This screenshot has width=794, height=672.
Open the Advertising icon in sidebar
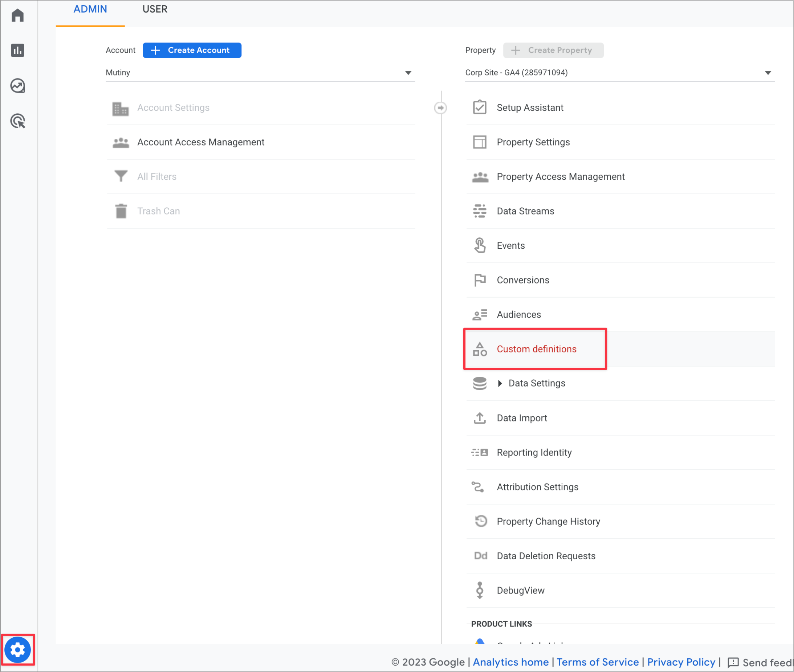pos(18,121)
